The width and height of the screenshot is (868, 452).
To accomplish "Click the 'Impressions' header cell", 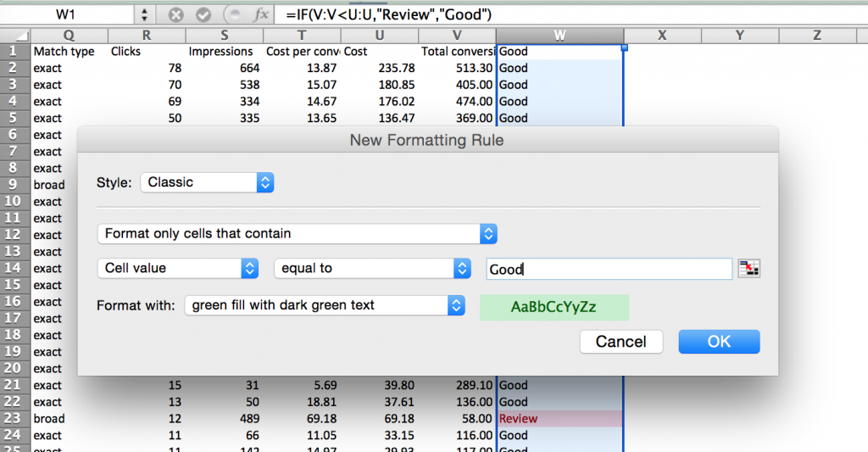I will 224,52.
